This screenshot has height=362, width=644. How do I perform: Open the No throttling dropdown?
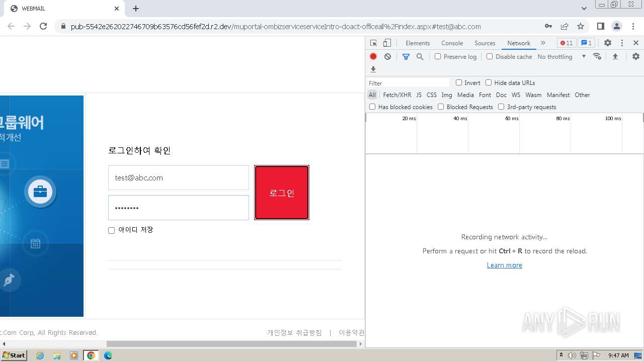click(x=561, y=57)
